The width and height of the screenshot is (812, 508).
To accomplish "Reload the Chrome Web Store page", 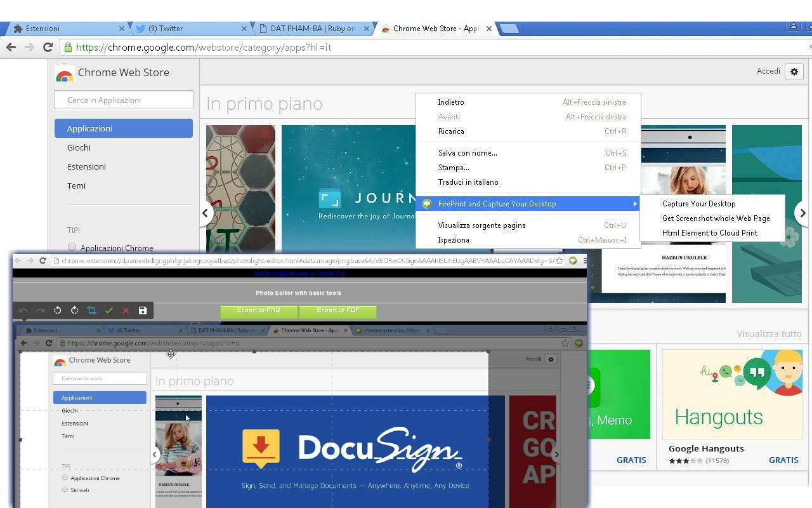I will pyautogui.click(x=48, y=47).
